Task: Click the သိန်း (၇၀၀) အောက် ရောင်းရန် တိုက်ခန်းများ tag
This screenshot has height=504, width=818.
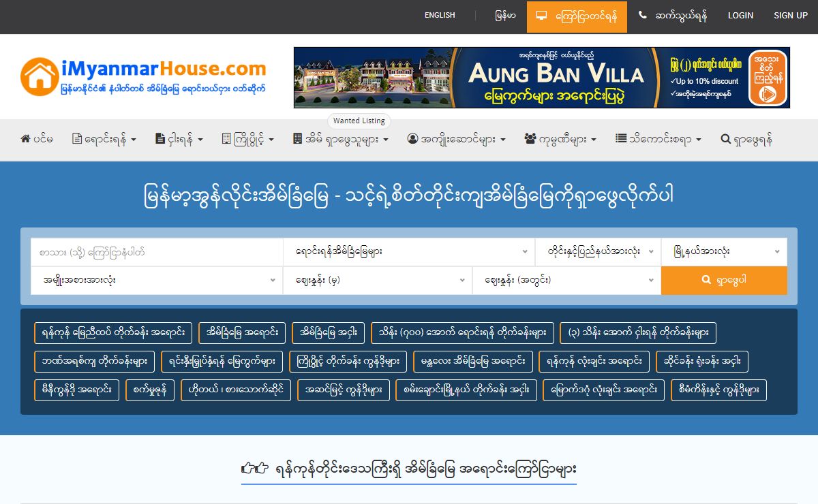Action: click(x=463, y=332)
